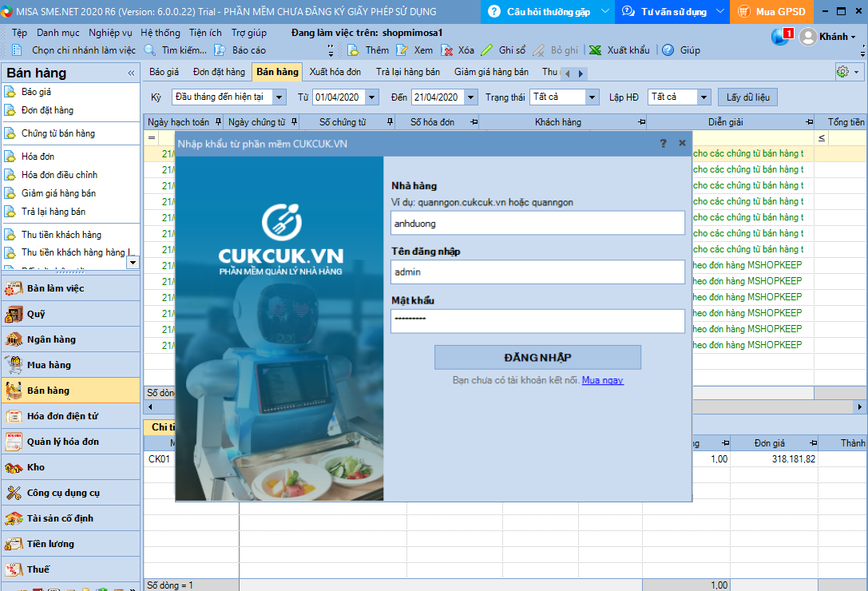
Task: Open the Bàn làm việc module icon
Action: click(x=14, y=288)
